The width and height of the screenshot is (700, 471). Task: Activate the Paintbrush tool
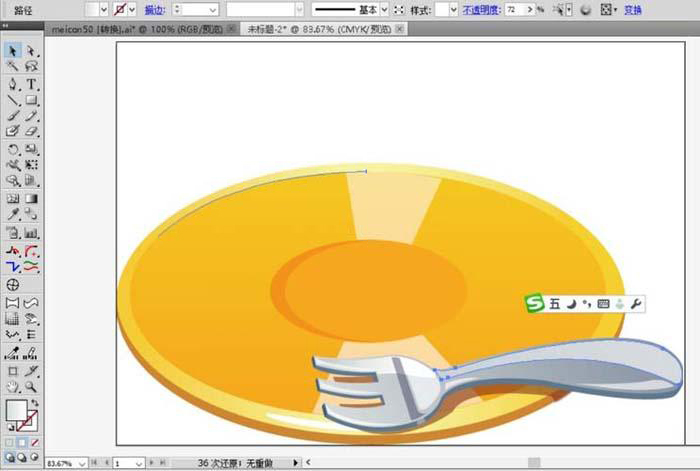[12, 116]
